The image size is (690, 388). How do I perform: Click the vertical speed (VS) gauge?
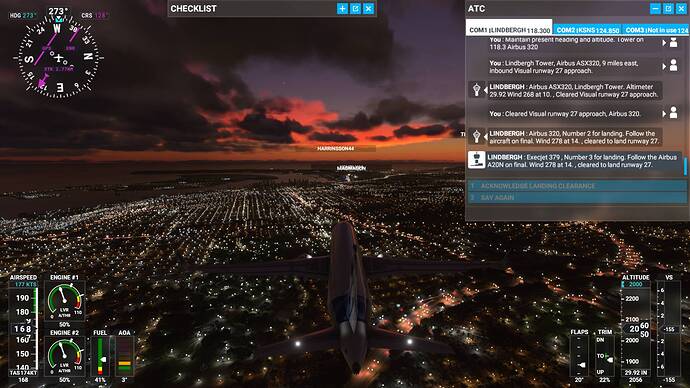click(x=669, y=329)
